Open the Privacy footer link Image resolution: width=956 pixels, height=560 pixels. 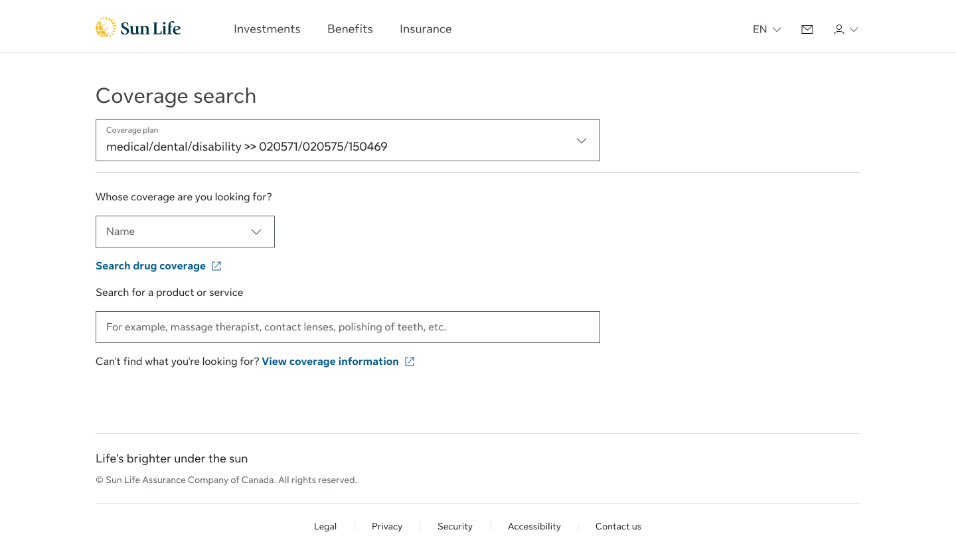[387, 526]
